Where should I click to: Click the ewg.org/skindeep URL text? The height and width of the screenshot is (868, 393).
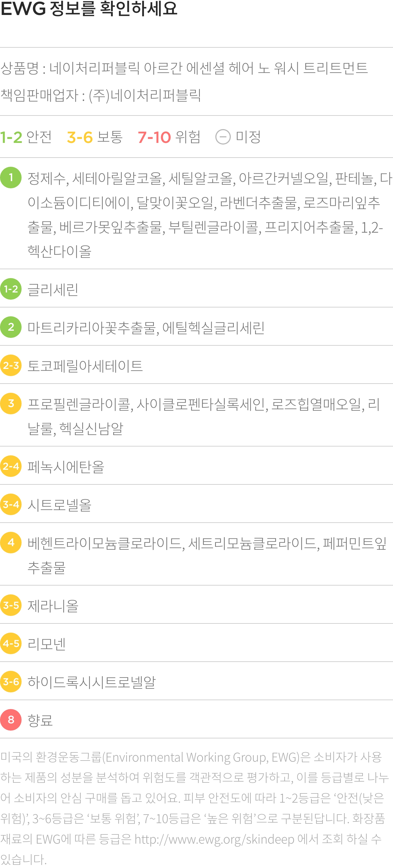click(x=214, y=839)
